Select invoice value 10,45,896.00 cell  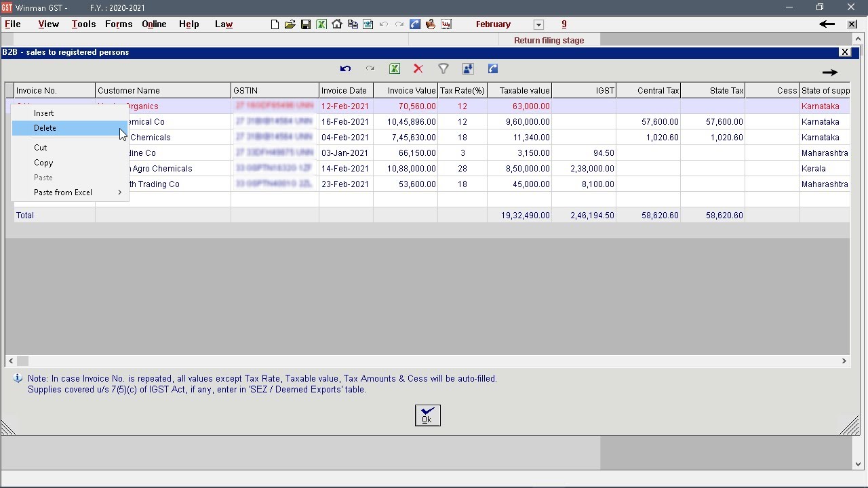(x=406, y=122)
